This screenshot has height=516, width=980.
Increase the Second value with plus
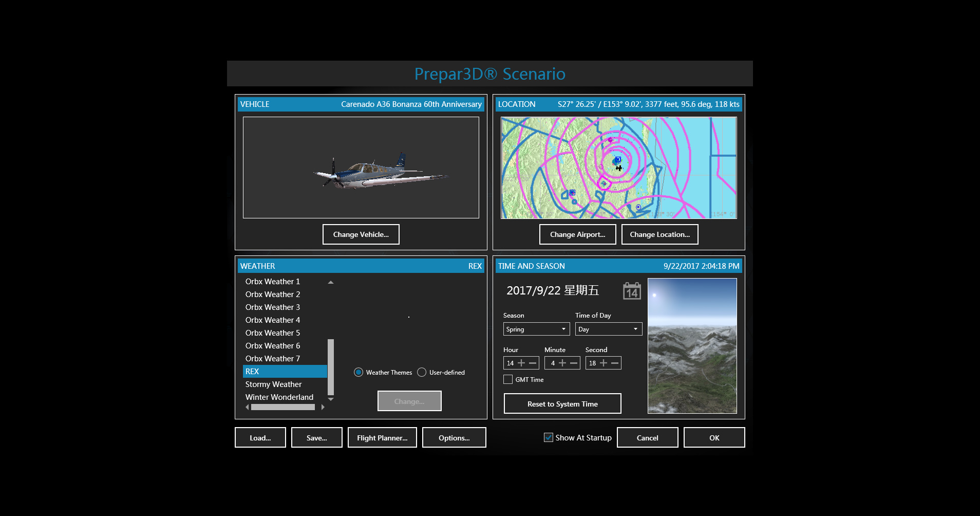pyautogui.click(x=604, y=363)
